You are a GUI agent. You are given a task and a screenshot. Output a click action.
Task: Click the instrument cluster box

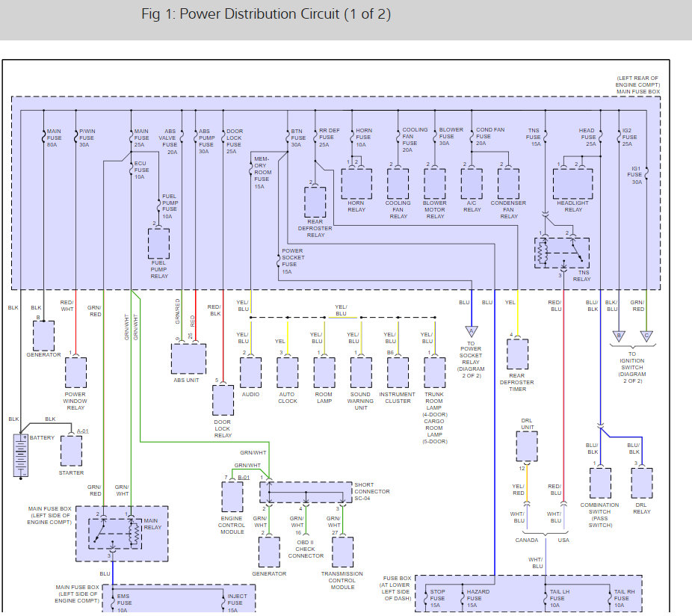pyautogui.click(x=398, y=372)
